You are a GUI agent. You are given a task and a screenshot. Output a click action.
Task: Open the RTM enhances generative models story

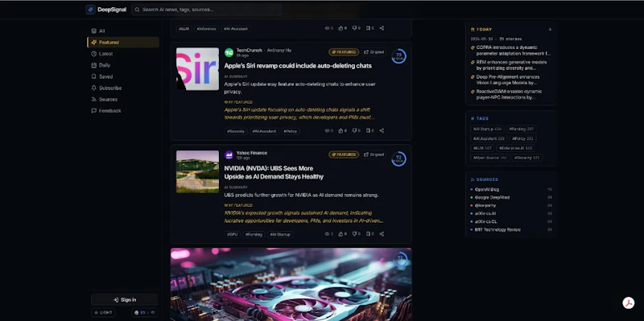click(511, 65)
